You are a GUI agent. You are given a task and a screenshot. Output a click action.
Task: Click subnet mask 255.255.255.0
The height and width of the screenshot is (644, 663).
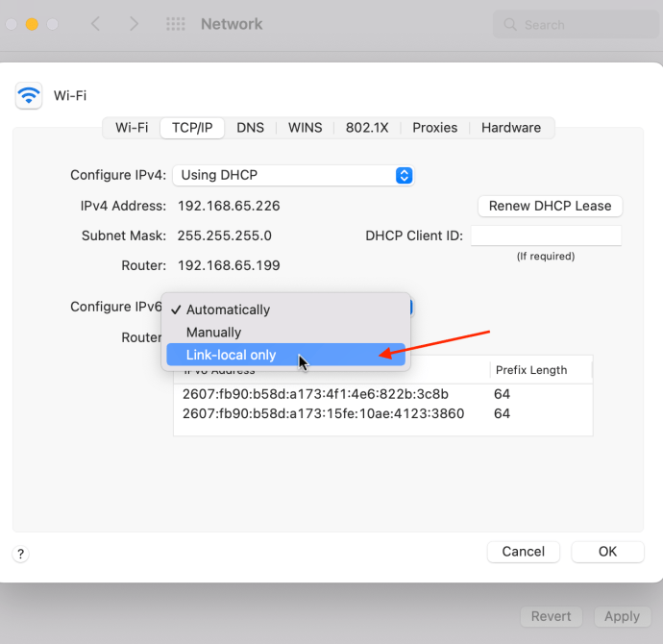pos(225,235)
